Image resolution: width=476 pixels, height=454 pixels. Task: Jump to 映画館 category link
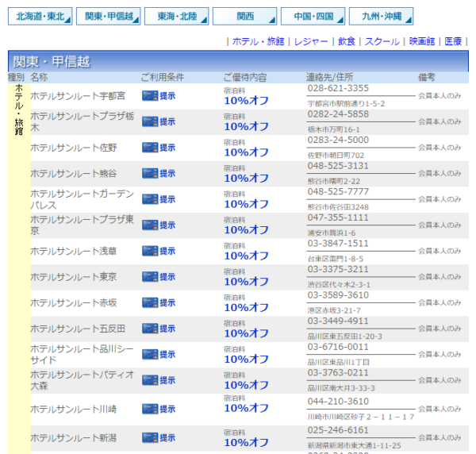[422, 41]
